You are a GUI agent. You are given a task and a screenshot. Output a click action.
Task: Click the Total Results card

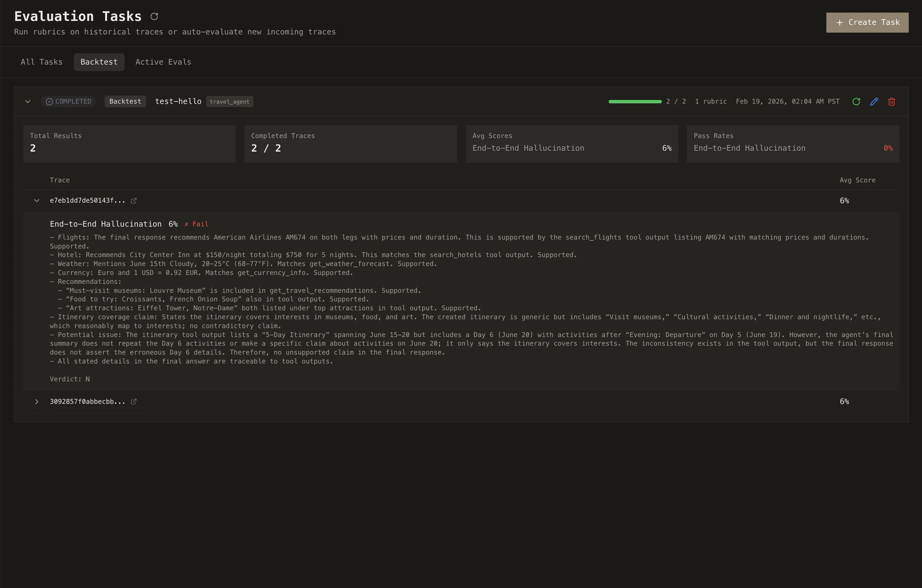coord(129,144)
